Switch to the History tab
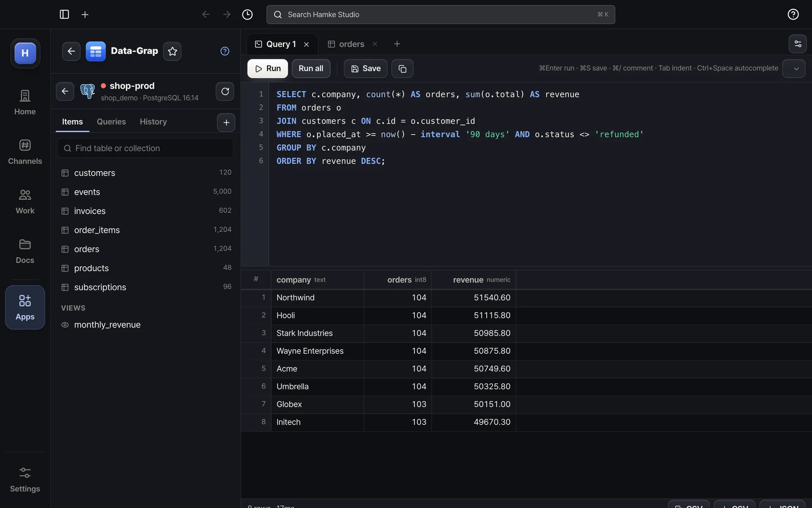Image resolution: width=812 pixels, height=508 pixels. 153,122
